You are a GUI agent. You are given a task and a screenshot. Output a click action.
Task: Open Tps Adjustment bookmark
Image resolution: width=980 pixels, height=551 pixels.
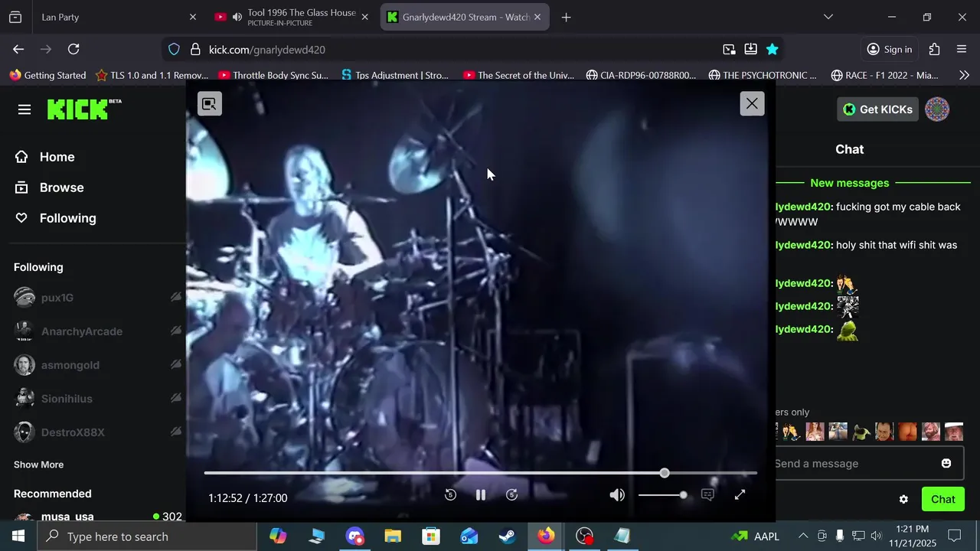tap(395, 75)
